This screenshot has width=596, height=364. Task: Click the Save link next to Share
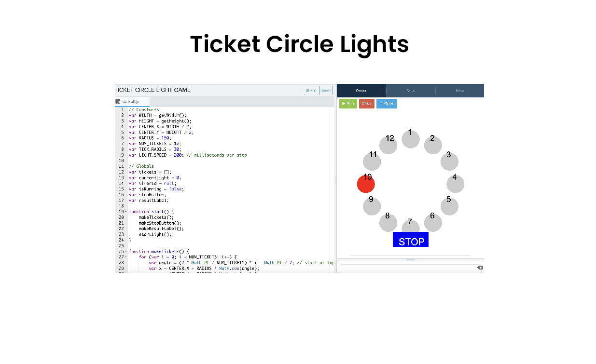point(326,90)
